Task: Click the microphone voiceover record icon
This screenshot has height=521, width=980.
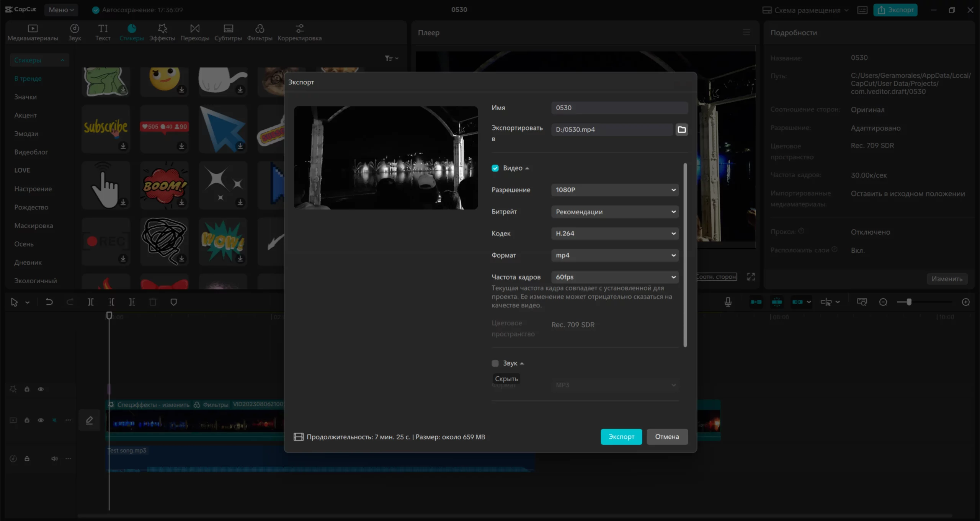Action: 728,302
